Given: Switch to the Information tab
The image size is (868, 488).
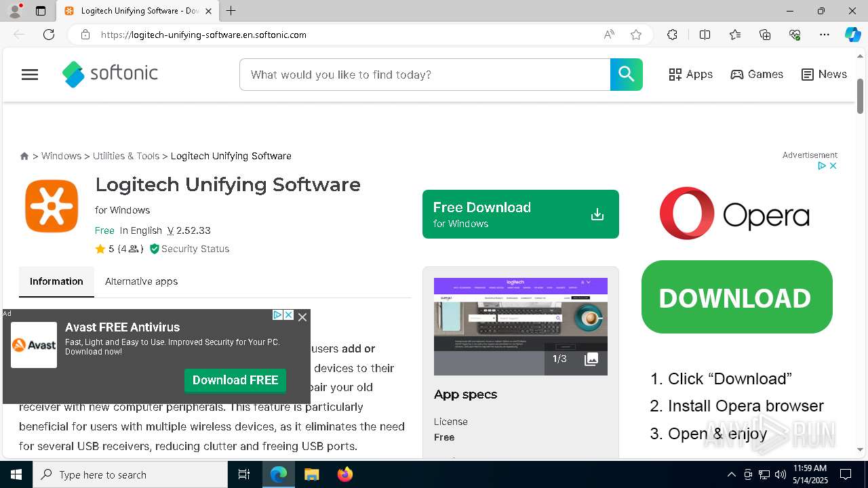Looking at the screenshot, I should [56, 281].
